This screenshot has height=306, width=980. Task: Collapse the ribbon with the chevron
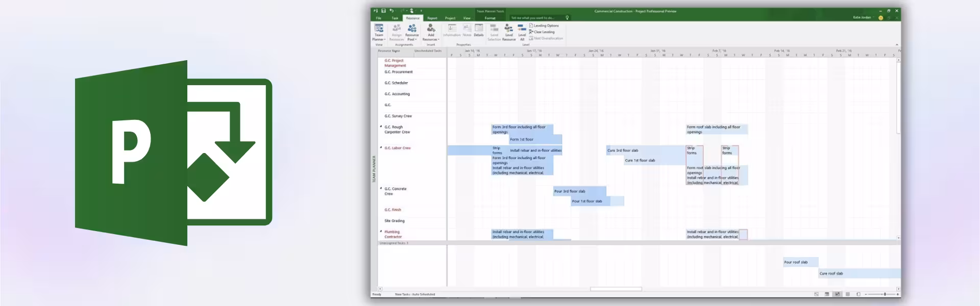(897, 45)
